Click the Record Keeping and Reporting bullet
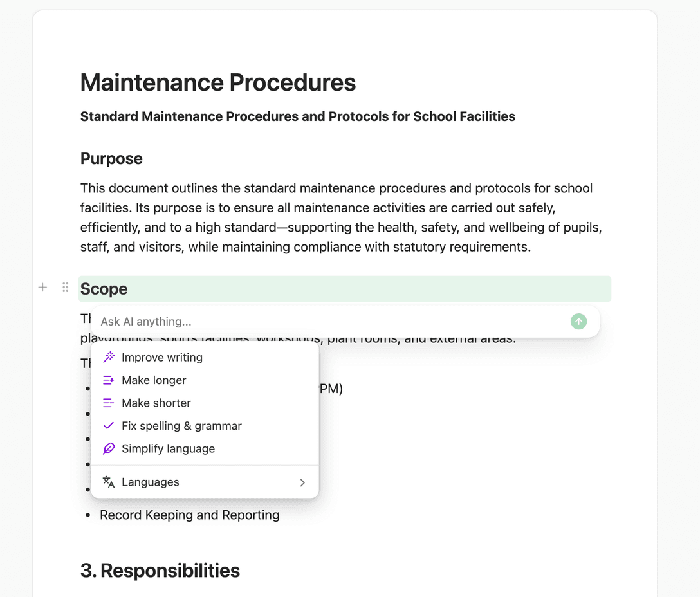The height and width of the screenshot is (597, 700). pyautogui.click(x=190, y=515)
